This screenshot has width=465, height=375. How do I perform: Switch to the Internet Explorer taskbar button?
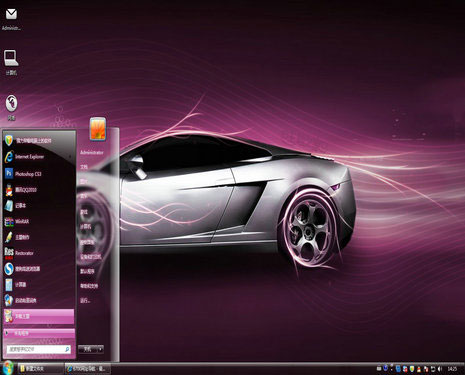[87, 369]
